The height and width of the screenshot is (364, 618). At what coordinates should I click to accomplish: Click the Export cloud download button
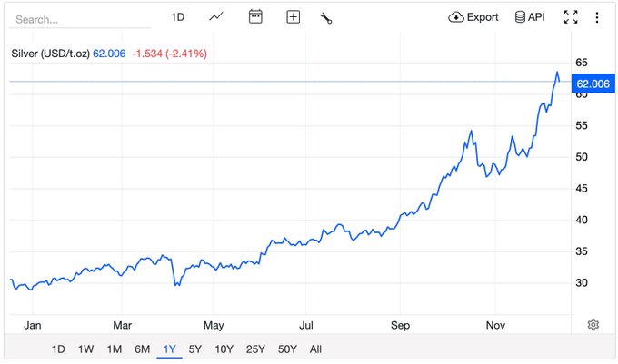pyautogui.click(x=473, y=17)
